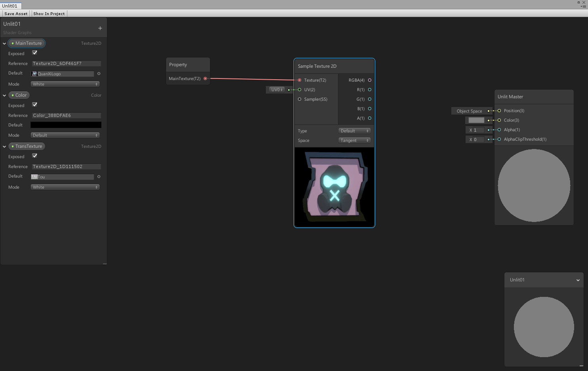Click the Save Asset button

(x=15, y=13)
